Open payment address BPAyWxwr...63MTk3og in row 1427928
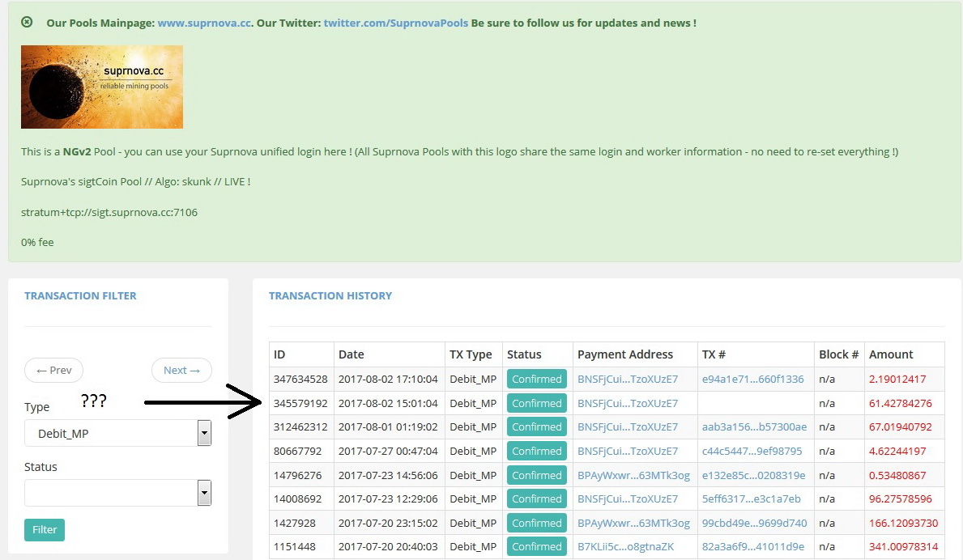 [x=634, y=524]
